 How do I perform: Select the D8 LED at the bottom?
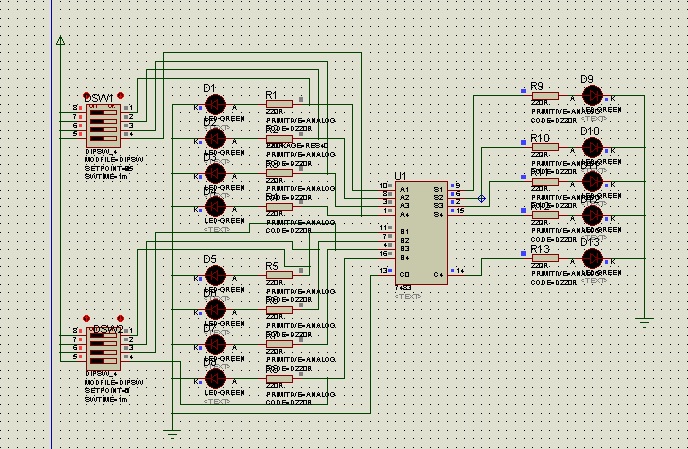[215, 378]
